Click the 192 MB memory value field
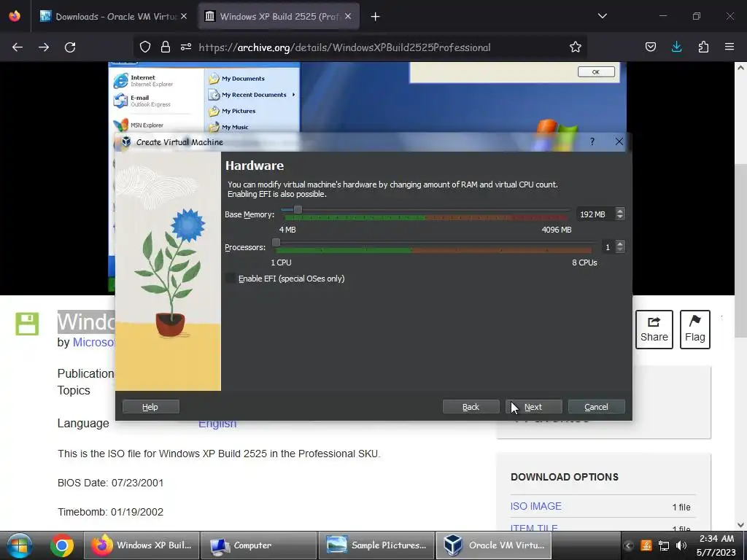This screenshot has height=560, width=747. [595, 214]
